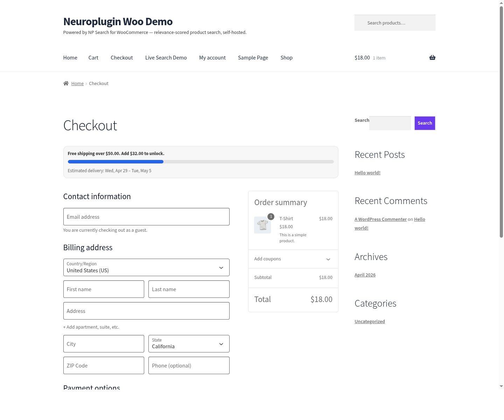Click the free shipping progress bar
504x420 pixels.
click(201, 162)
